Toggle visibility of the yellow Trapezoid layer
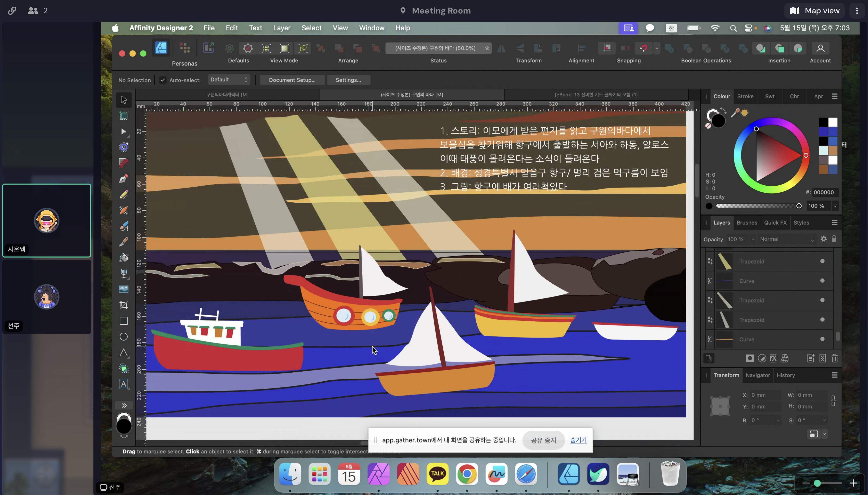Image resolution: width=868 pixels, height=495 pixels. 822,261
